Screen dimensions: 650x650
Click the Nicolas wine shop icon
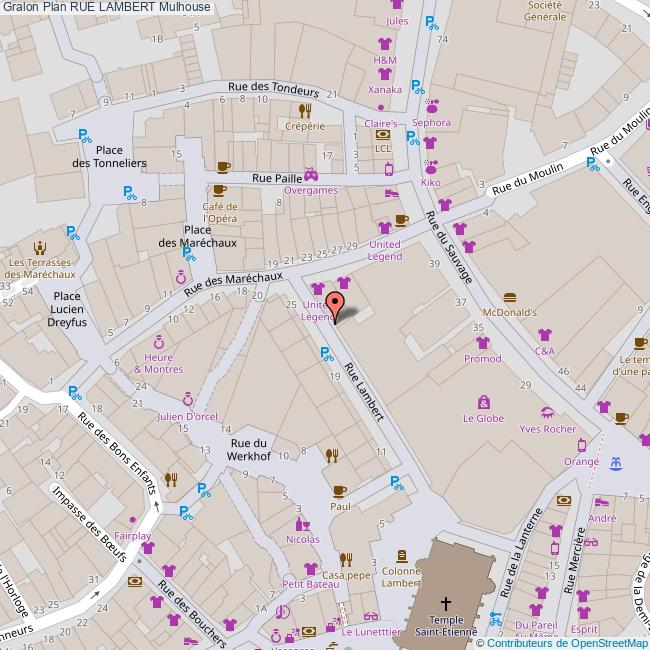tap(302, 523)
